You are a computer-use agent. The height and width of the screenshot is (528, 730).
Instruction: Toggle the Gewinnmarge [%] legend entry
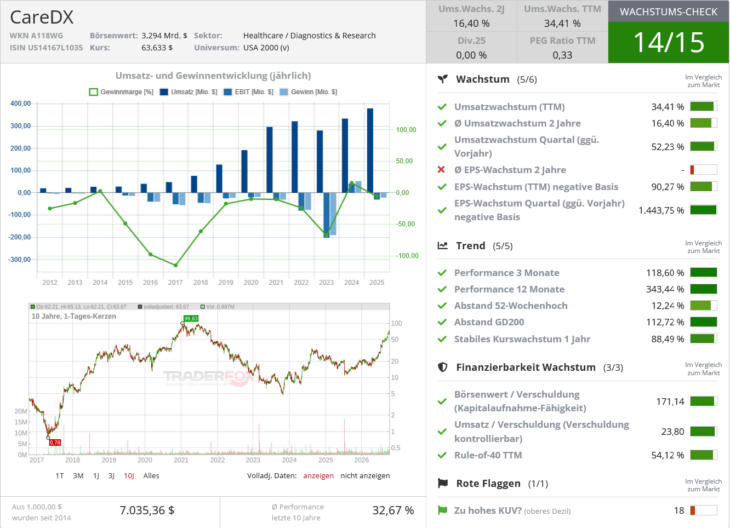coord(121,92)
